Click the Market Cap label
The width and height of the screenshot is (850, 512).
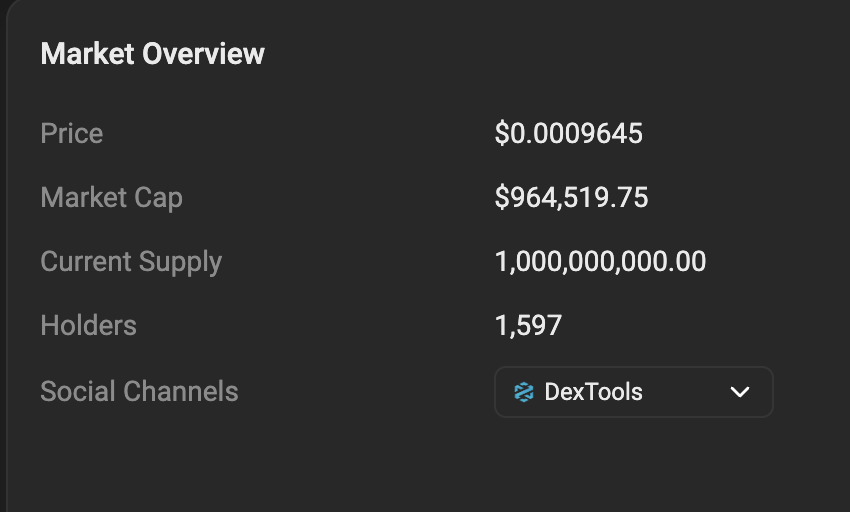click(112, 197)
